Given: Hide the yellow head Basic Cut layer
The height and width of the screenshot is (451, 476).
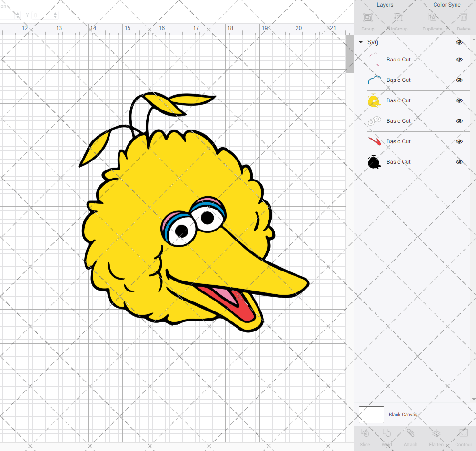Looking at the screenshot, I should coord(459,100).
